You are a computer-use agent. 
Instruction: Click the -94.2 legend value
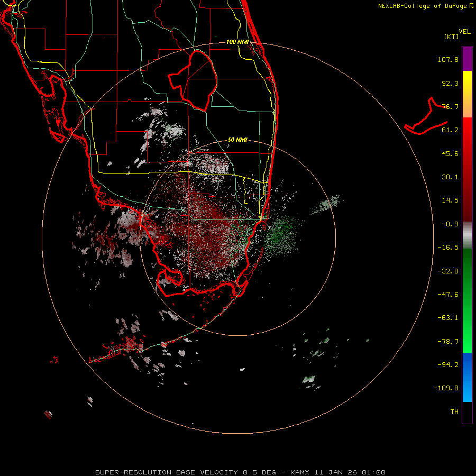pyautogui.click(x=448, y=365)
